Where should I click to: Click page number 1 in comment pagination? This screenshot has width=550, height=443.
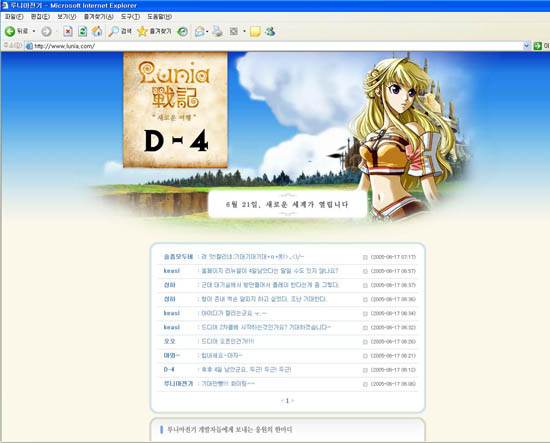tap(287, 401)
